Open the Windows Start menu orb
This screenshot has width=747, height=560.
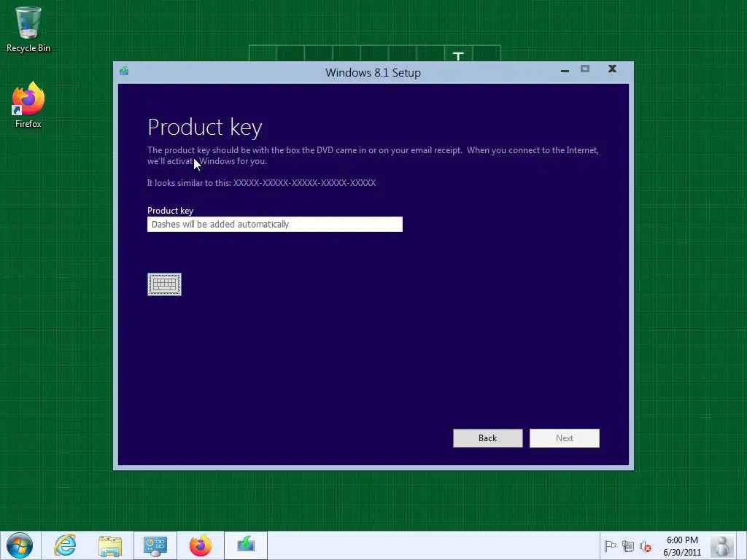pyautogui.click(x=20, y=545)
